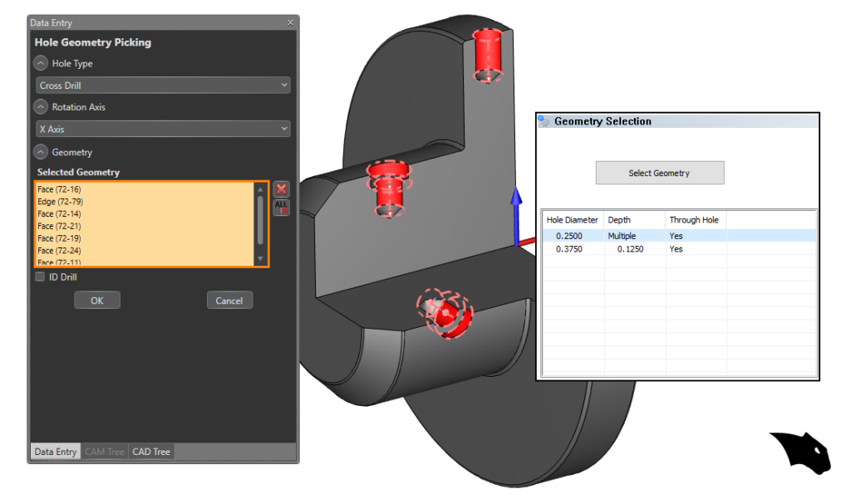Collapse the Rotation Axis section
The image size is (851, 504).
[x=41, y=107]
